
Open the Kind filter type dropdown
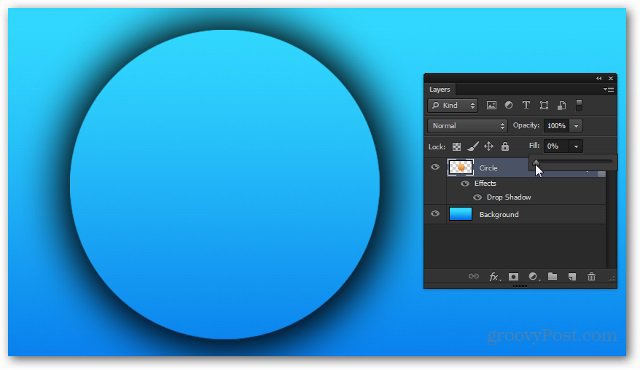pos(452,106)
